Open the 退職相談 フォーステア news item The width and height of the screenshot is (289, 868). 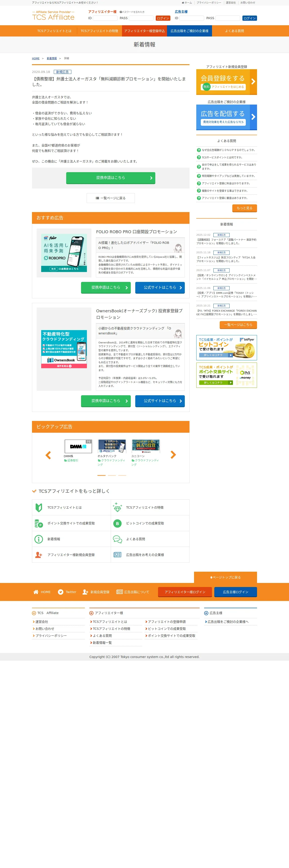tap(226, 242)
